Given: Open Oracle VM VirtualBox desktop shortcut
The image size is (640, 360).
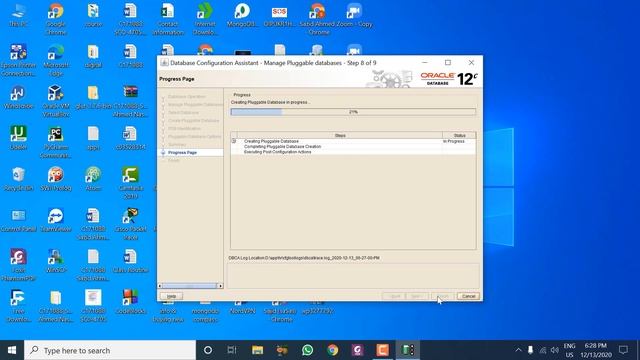Looking at the screenshot, I should tap(56, 101).
